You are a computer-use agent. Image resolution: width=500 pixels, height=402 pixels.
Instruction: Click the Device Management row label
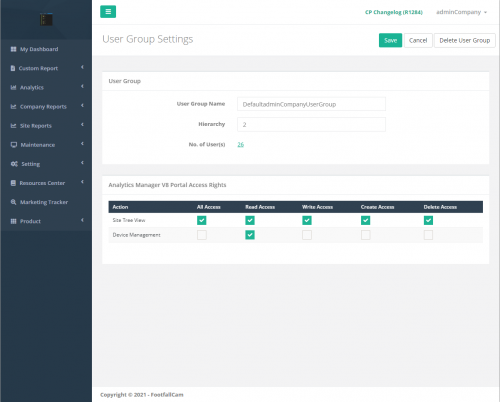136,235
